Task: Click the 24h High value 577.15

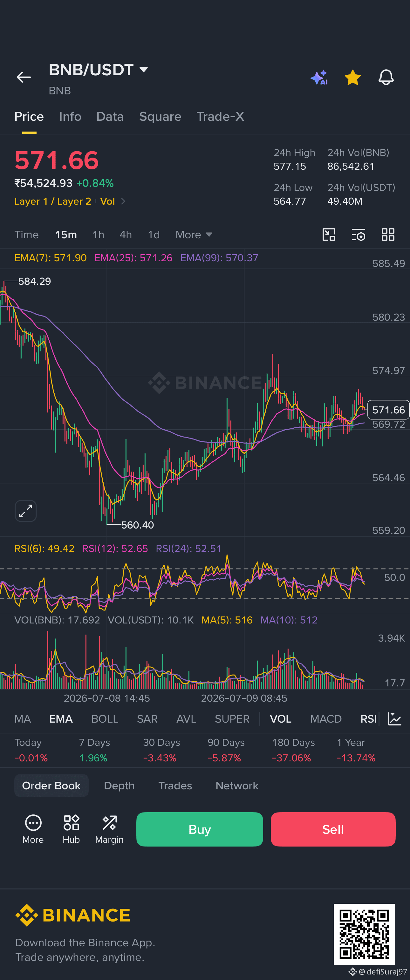Action: coord(290,166)
